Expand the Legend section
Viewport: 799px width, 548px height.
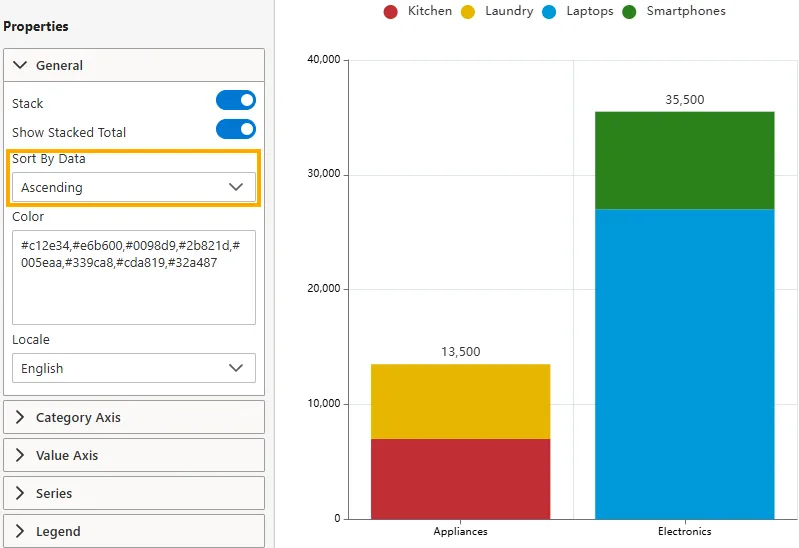[134, 531]
